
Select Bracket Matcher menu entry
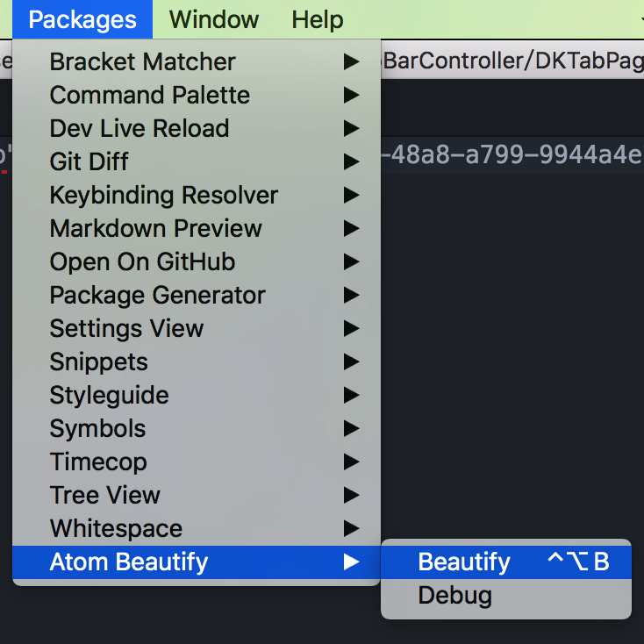(x=197, y=61)
